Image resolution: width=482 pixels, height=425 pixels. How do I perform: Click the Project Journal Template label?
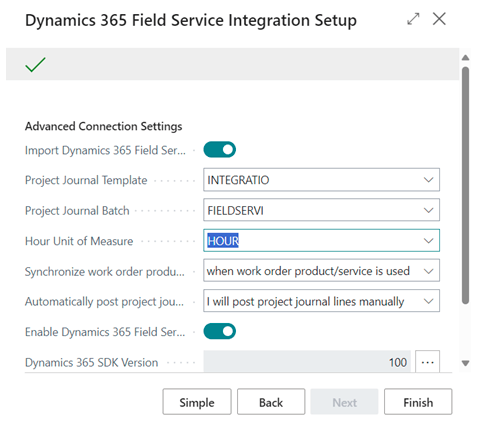click(x=86, y=180)
